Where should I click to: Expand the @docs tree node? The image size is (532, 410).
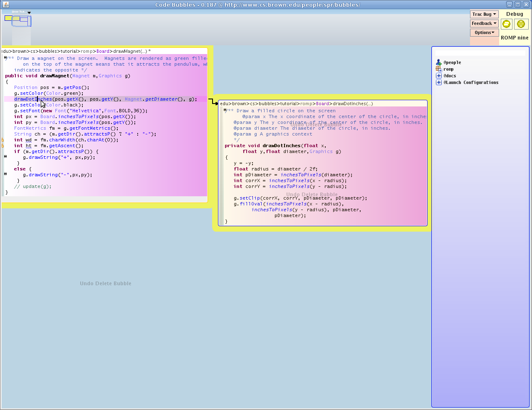438,76
